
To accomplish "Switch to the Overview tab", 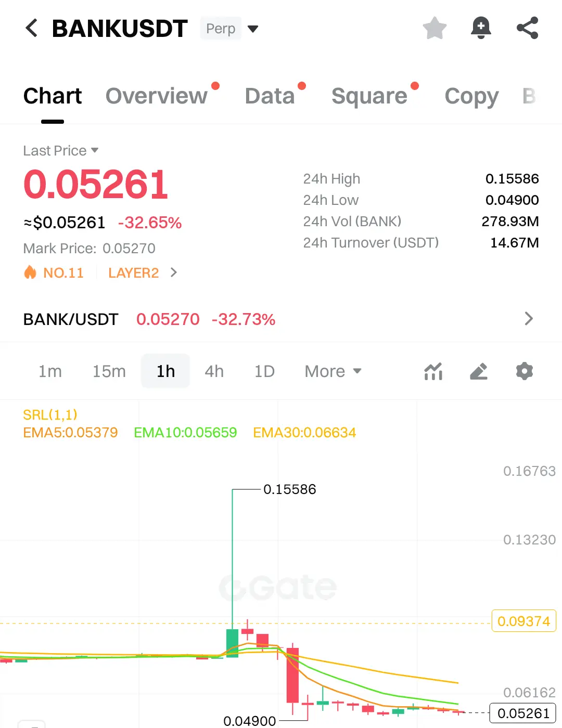I will 157,96.
